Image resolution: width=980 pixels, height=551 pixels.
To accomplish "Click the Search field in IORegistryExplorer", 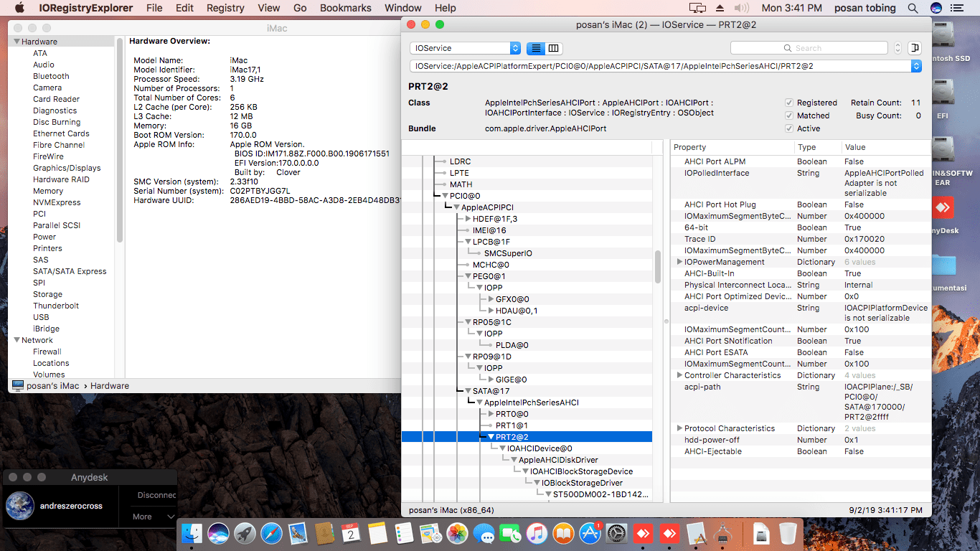I will (x=809, y=48).
